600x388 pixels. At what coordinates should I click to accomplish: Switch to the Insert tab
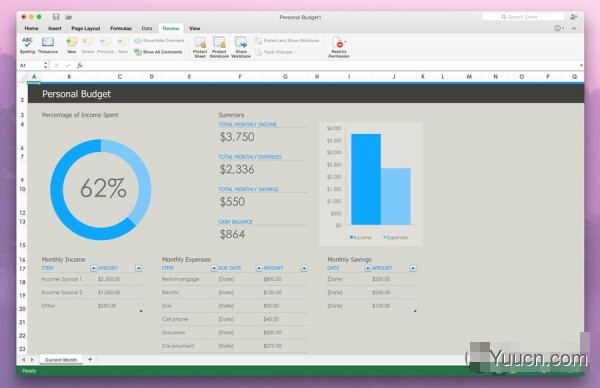coord(55,28)
